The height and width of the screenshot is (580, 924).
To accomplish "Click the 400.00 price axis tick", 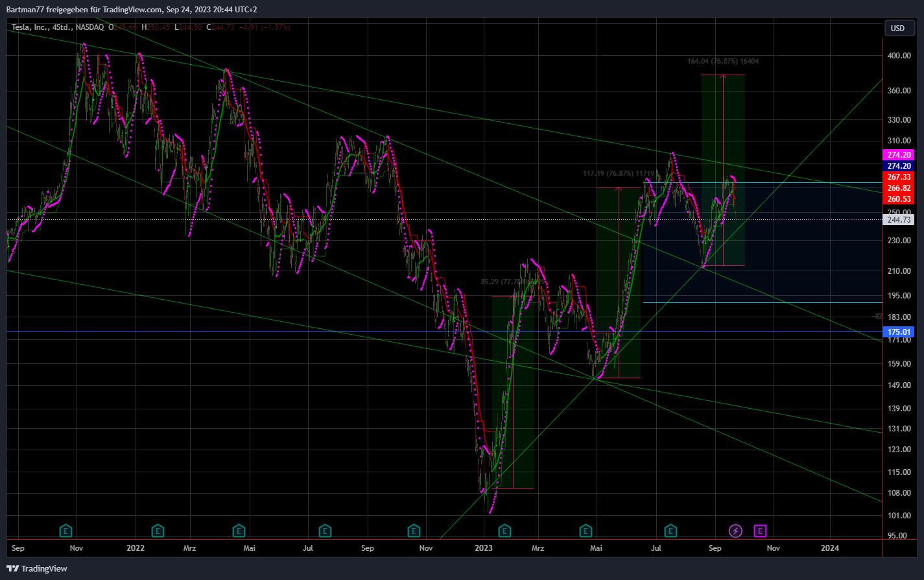I will tap(899, 56).
